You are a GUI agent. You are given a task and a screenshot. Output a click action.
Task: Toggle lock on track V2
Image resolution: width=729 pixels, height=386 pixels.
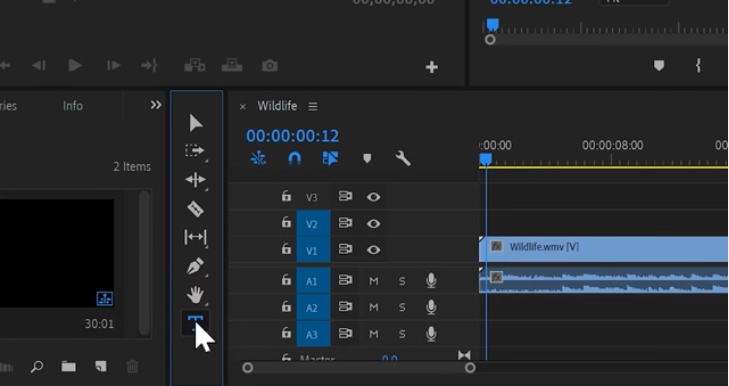point(286,223)
